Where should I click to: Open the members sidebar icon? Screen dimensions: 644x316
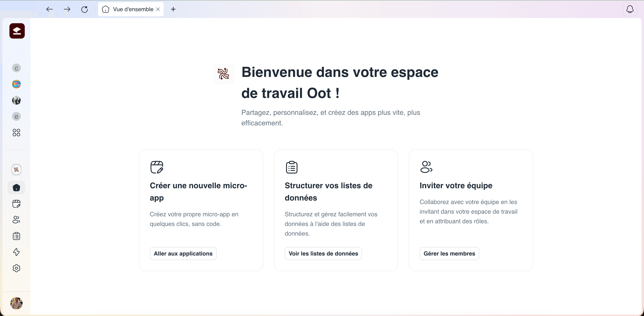[16, 220]
